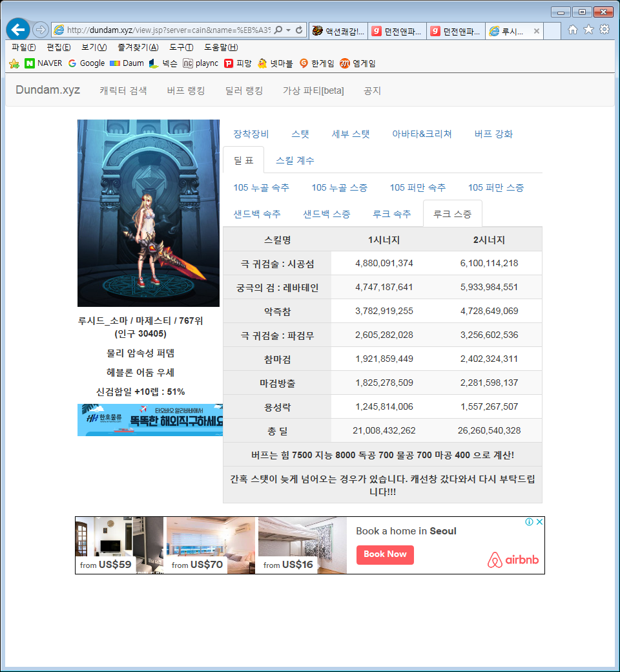Switch to the 스킬 계수 tab
The width and height of the screenshot is (620, 672).
294,161
